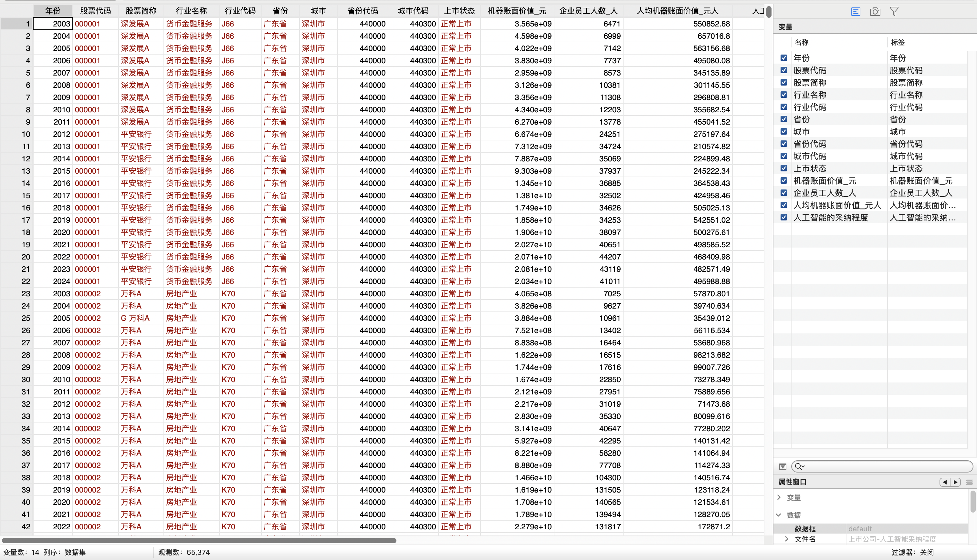Image resolution: width=977 pixels, height=560 pixels.
Task: Toggle the 上市状态 variable checkbox
Action: tap(784, 168)
